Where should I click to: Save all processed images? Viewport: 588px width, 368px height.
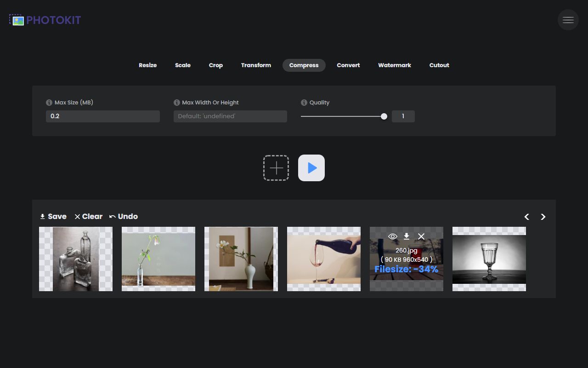pyautogui.click(x=53, y=217)
